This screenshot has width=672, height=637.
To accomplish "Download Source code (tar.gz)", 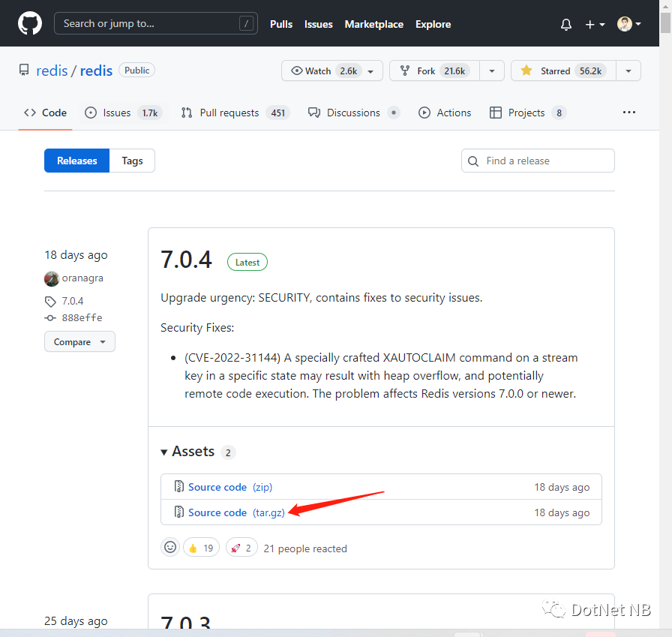I will pos(236,512).
